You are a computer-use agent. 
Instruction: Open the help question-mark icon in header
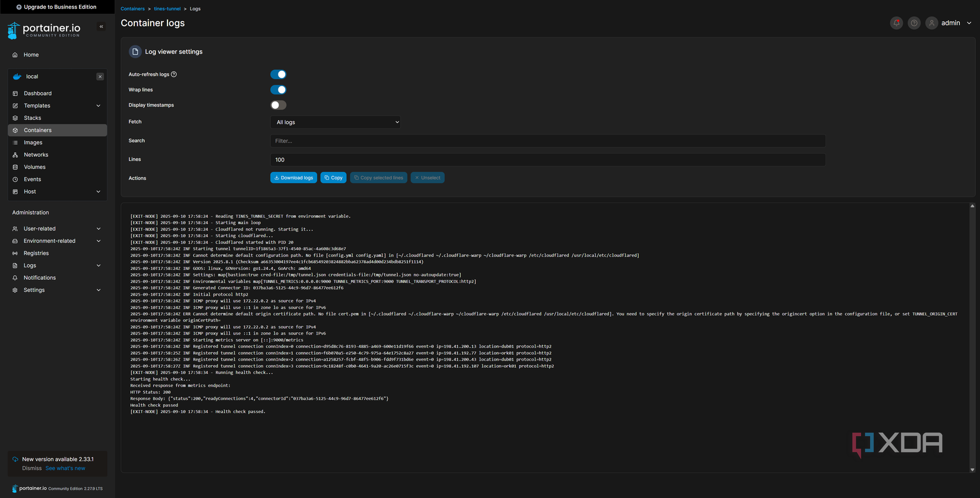pos(914,23)
